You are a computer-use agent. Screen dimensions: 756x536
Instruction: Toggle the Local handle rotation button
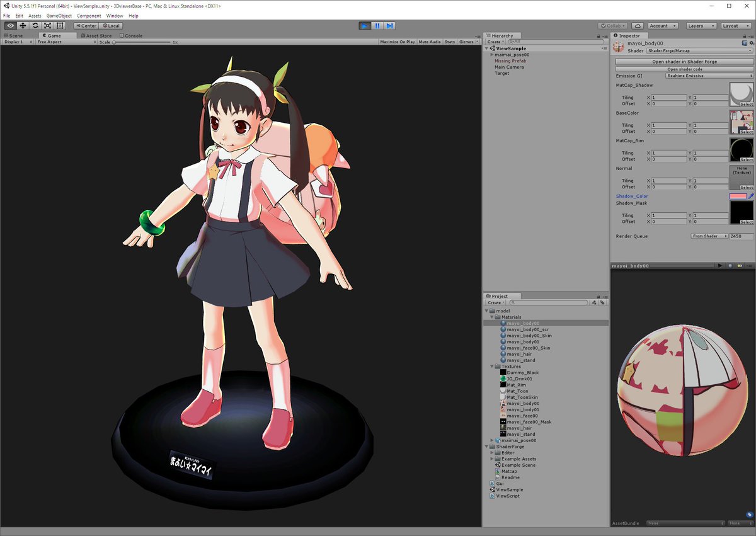coord(110,26)
